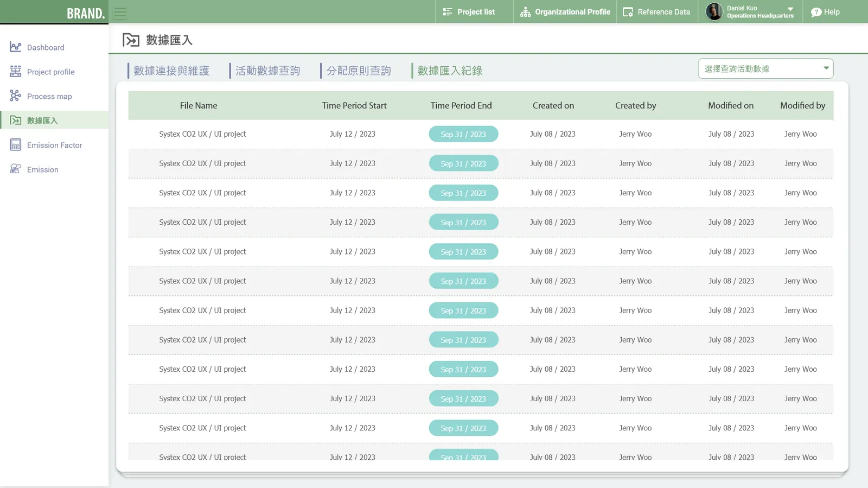The height and width of the screenshot is (488, 868).
Task: Click the 數據匯入 page title icon
Action: coord(131,40)
